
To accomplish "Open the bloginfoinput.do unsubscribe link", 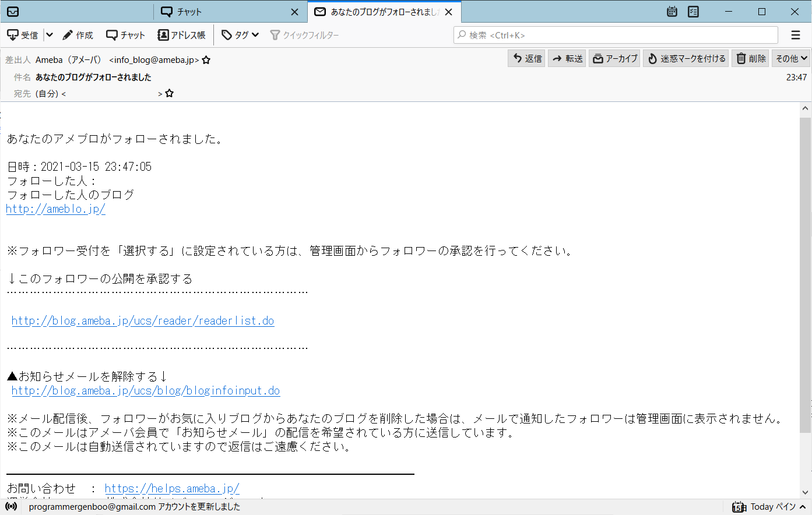I will (146, 391).
